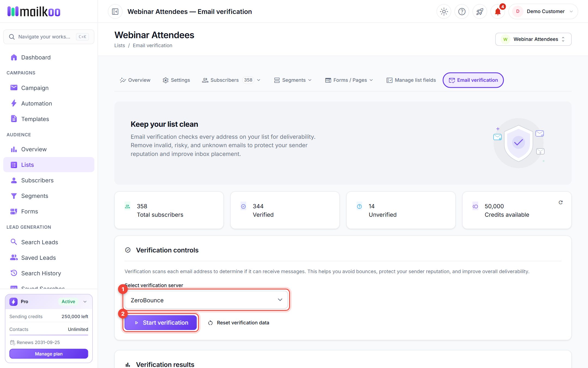This screenshot has height=368, width=588.
Task: Open the Demo Customer account dropdown
Action: (543, 11)
